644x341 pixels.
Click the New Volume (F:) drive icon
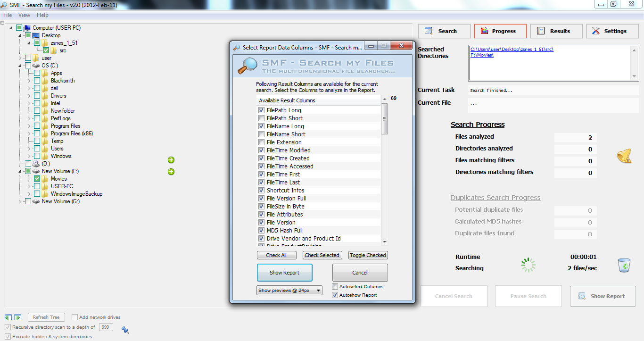pyautogui.click(x=36, y=171)
